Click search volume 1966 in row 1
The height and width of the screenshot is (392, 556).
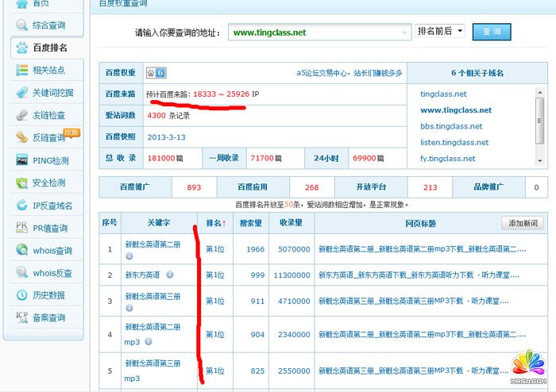click(x=255, y=249)
